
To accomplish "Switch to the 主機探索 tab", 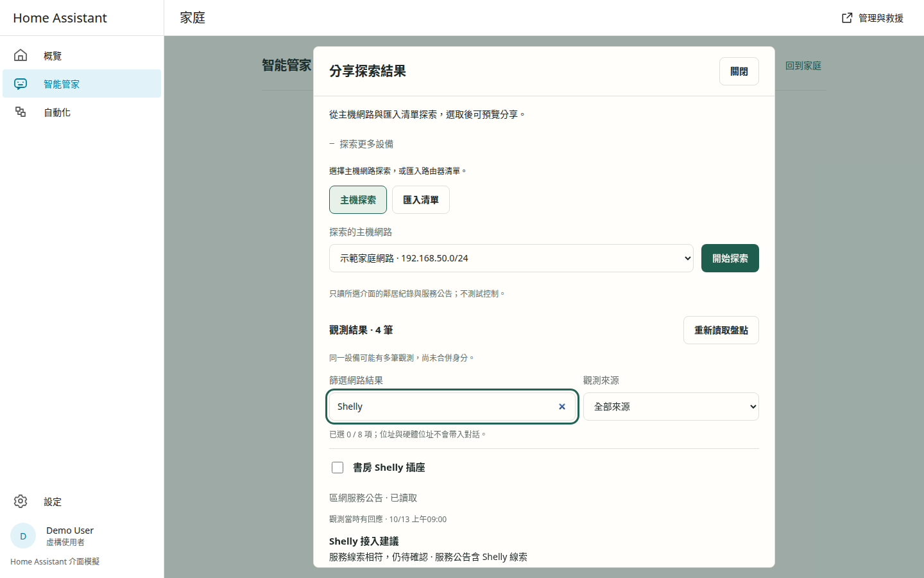I will 358,200.
